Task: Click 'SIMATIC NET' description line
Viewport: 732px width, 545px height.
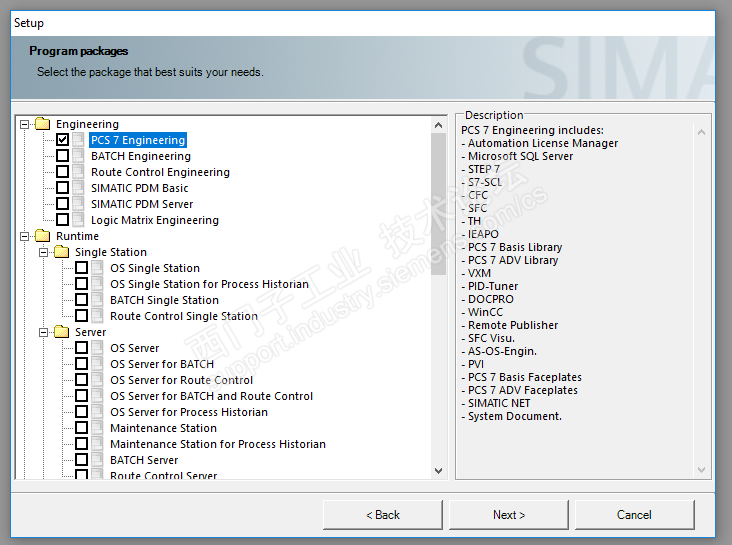Action: click(499, 403)
